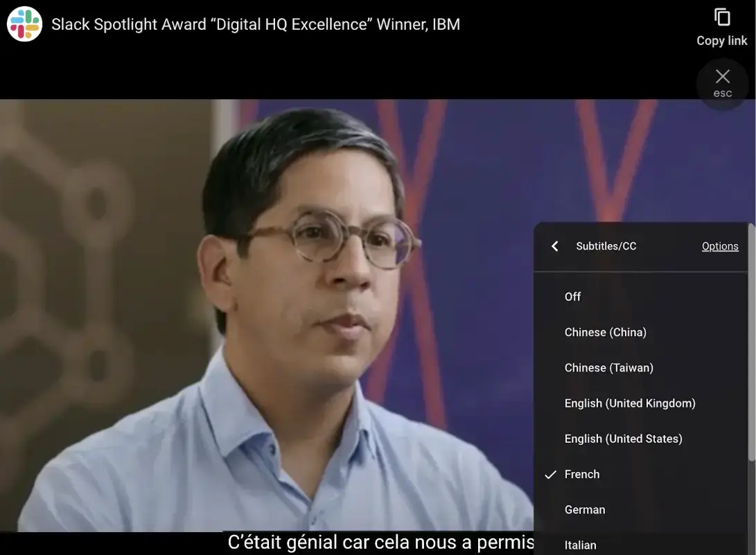Viewport: 756px width, 555px height.
Task: Select Chinese (China) subtitles
Action: [605, 333]
